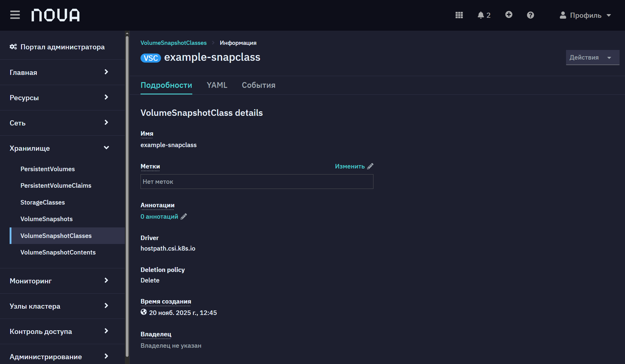
Task: Click Портал администратора heading
Action: coord(63,47)
